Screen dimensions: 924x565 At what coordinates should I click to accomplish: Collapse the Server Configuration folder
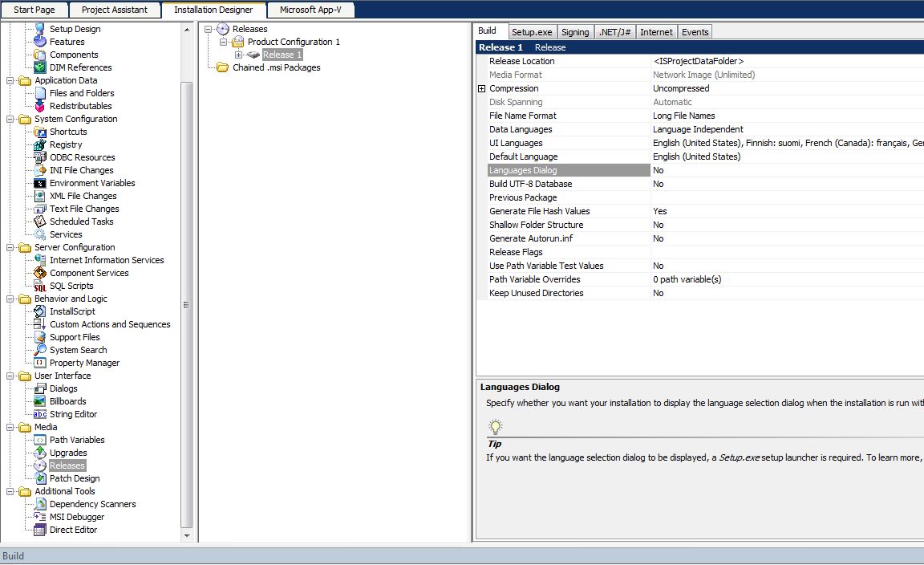tap(10, 247)
